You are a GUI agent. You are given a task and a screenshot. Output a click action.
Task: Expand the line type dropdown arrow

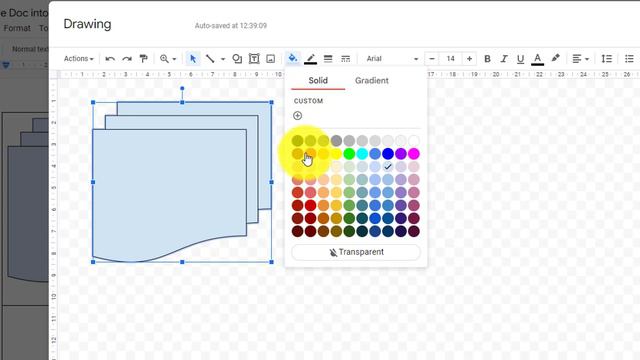click(223, 59)
